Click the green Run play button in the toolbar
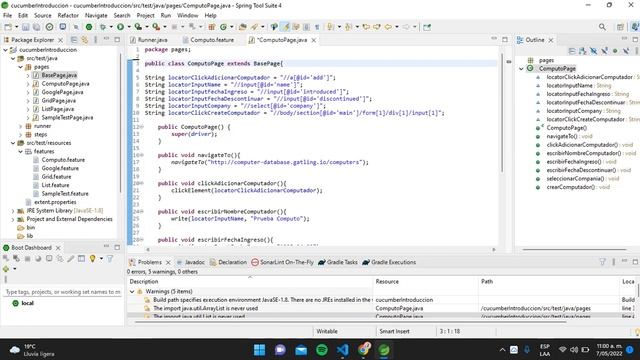The width and height of the screenshot is (640, 360). [120, 27]
